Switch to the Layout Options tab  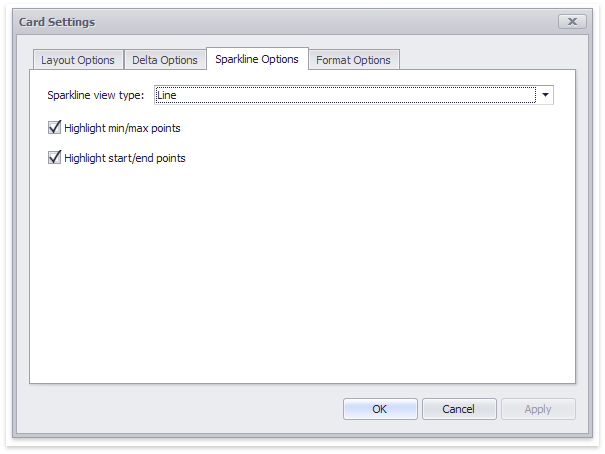tap(77, 60)
